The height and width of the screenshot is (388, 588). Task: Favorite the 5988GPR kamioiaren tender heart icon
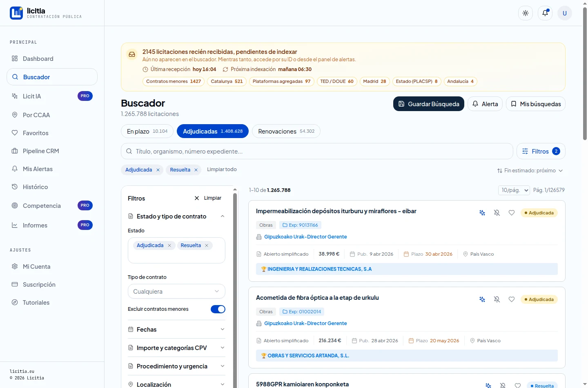[x=518, y=386]
